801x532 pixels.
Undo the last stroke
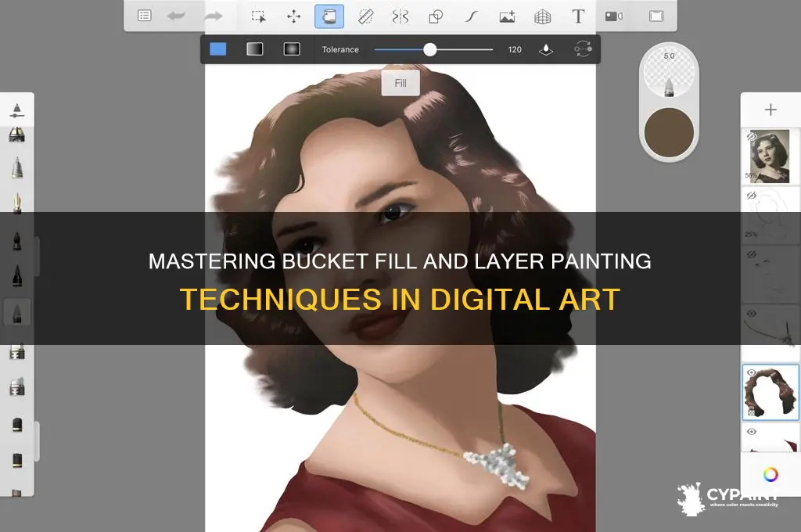click(176, 16)
